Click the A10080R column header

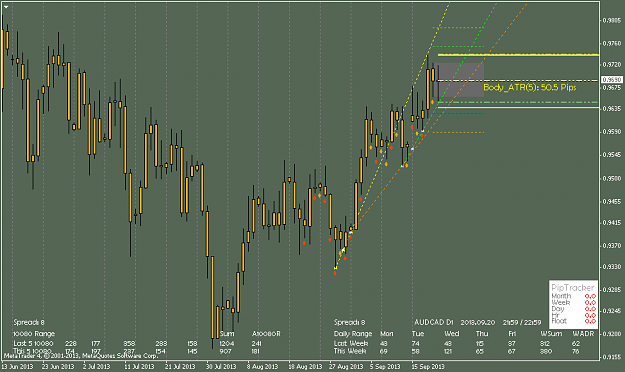point(266,334)
